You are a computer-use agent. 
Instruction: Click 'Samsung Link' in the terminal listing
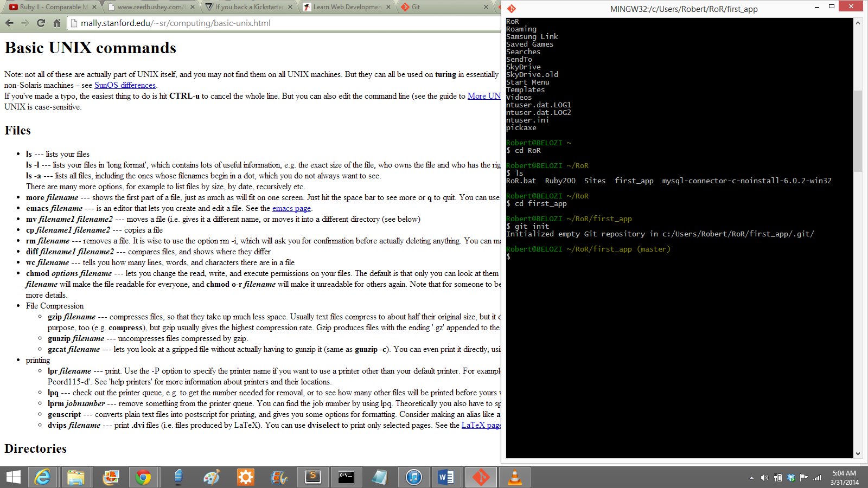point(532,37)
